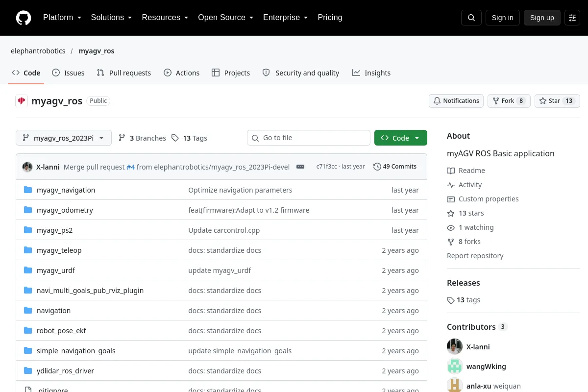The image size is (588, 392).
Task: Click the ydlidar_ros_driver folder icon
Action: (28, 371)
